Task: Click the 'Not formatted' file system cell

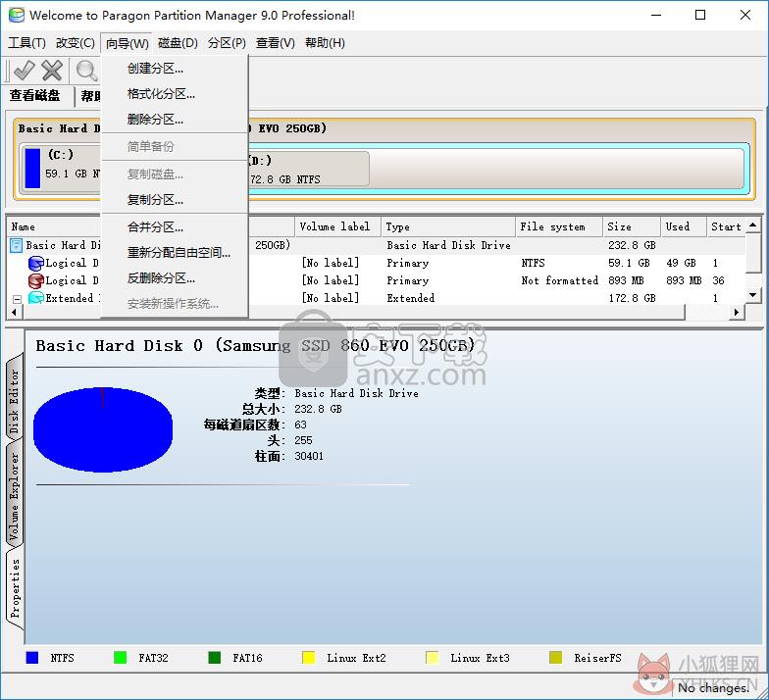Action: [x=559, y=280]
